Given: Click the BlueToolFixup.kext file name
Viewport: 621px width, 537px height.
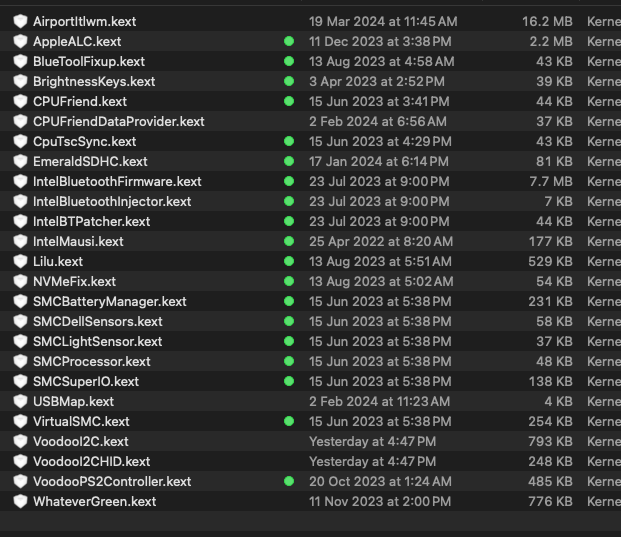Looking at the screenshot, I should [x=89, y=61].
